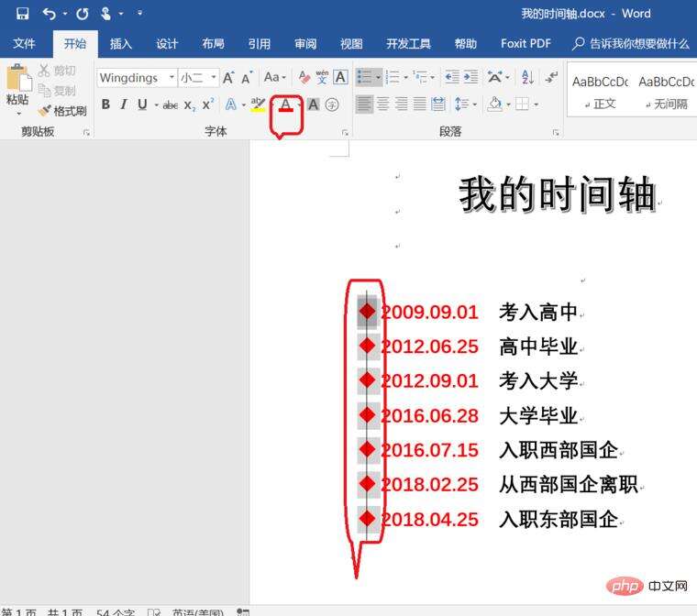Apply the yellow text highlight color
The image size is (697, 616).
(x=258, y=104)
